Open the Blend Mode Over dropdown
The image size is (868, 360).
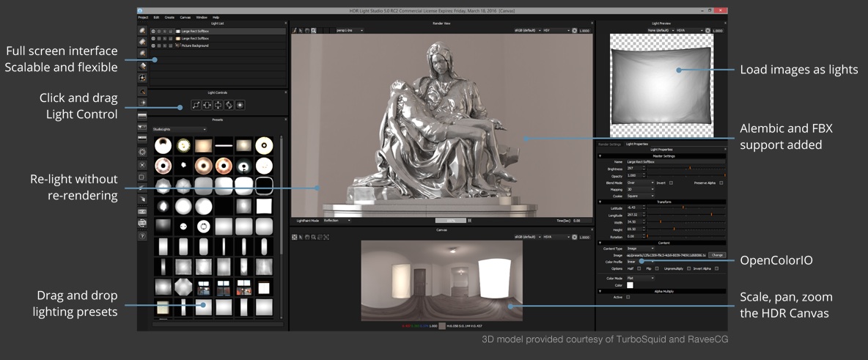(x=641, y=183)
